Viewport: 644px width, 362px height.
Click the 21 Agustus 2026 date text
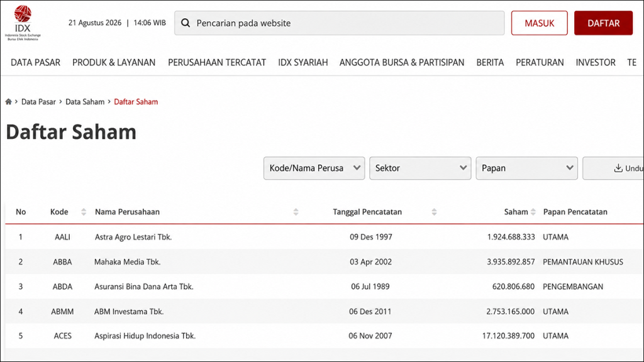(95, 23)
